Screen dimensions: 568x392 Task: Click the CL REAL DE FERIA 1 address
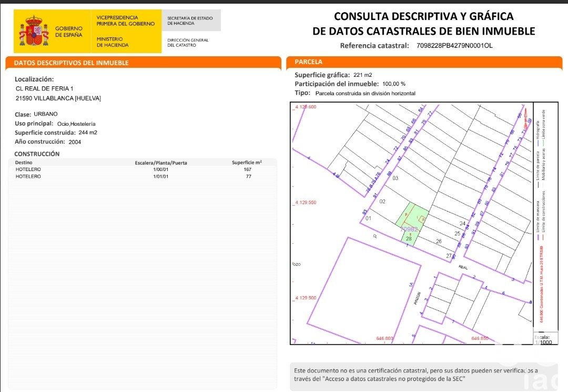[x=45, y=88]
